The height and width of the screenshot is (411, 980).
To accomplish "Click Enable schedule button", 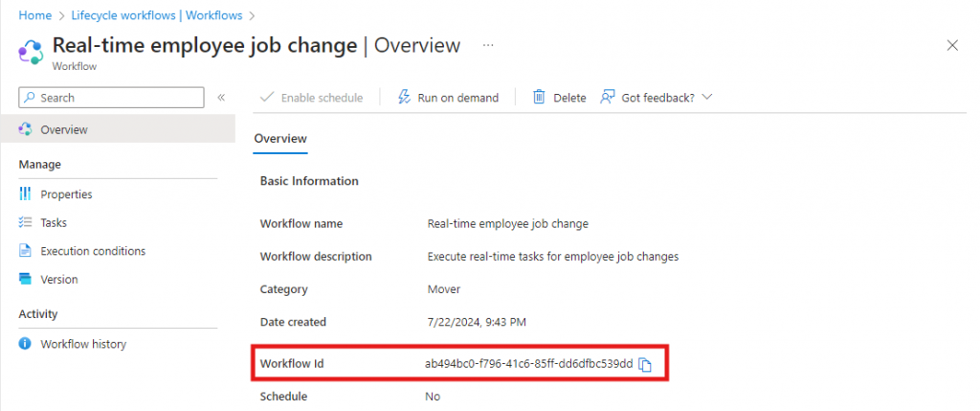I will (311, 98).
